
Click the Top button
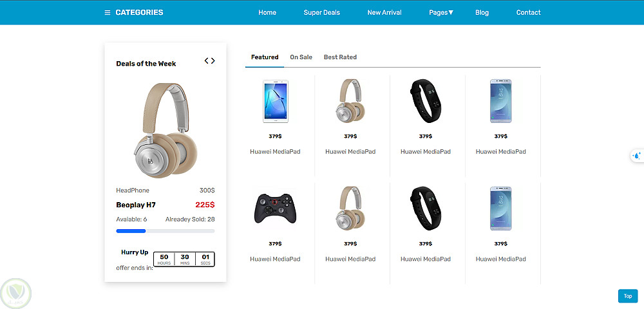coord(627,296)
